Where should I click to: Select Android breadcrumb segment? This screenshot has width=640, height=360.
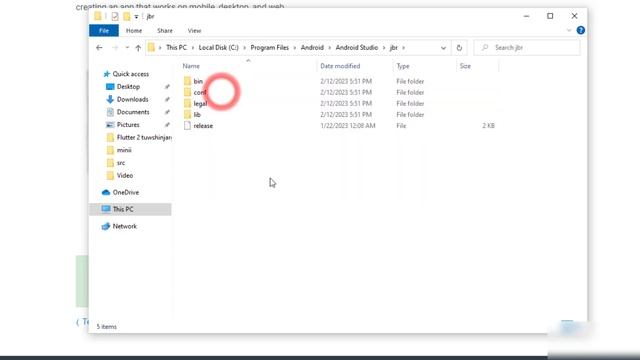click(312, 48)
